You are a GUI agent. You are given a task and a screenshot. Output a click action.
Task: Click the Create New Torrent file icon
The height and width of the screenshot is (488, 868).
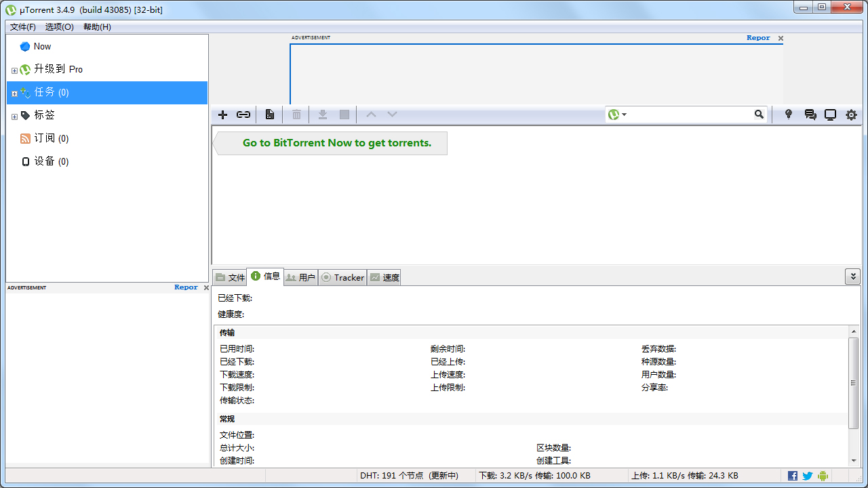(x=270, y=115)
